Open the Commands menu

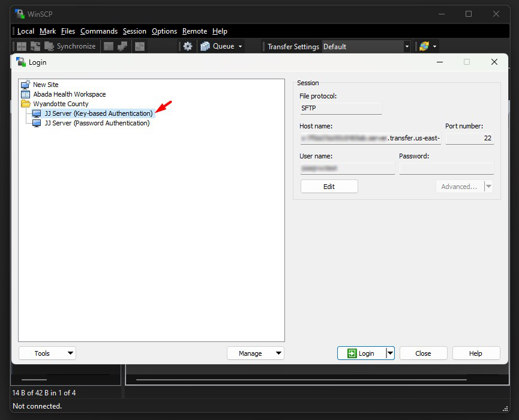coord(99,31)
